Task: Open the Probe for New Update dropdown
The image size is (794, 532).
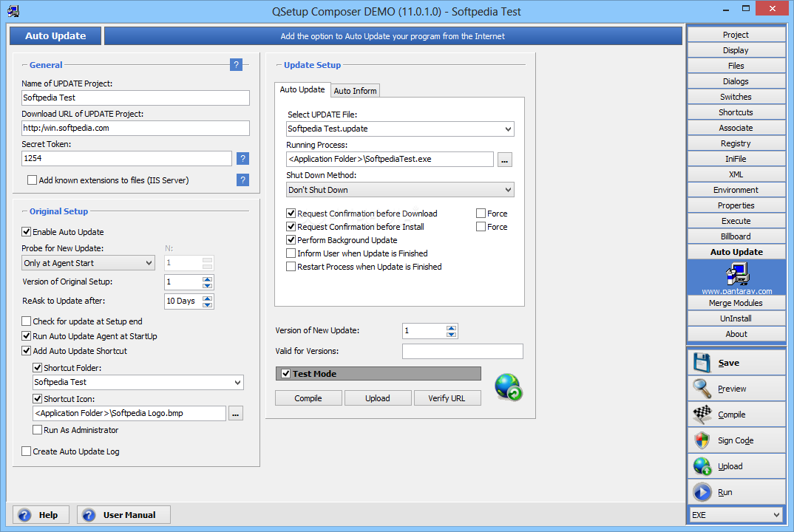Action: click(149, 263)
